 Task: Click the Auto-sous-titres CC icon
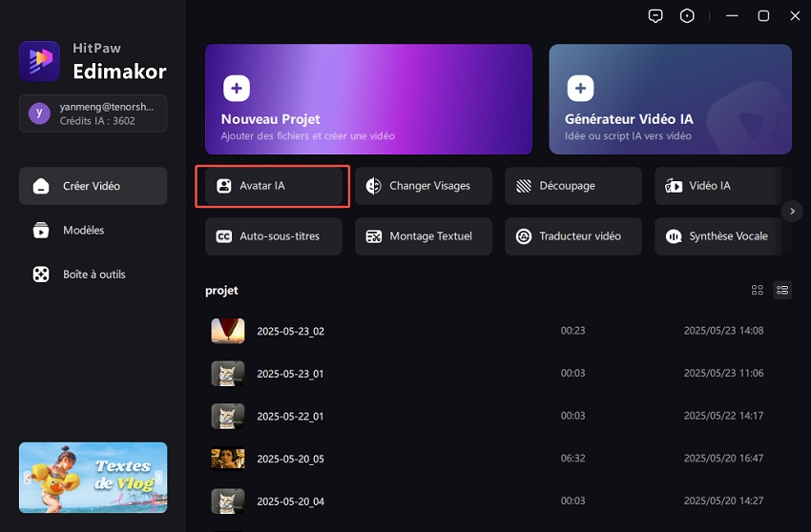[224, 236]
